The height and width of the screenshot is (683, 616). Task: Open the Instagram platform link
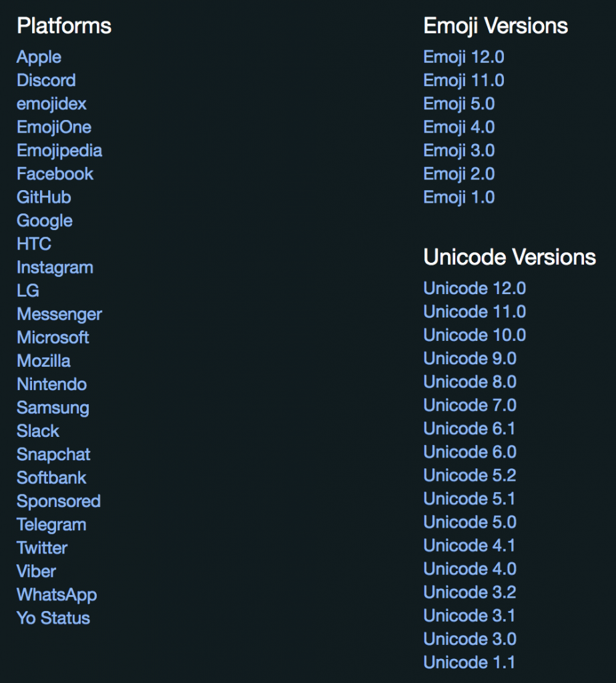55,267
